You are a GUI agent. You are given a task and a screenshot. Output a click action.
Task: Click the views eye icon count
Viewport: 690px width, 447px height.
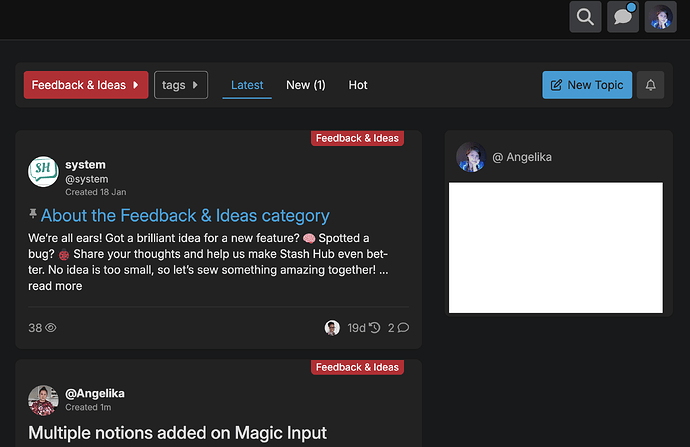tap(42, 327)
